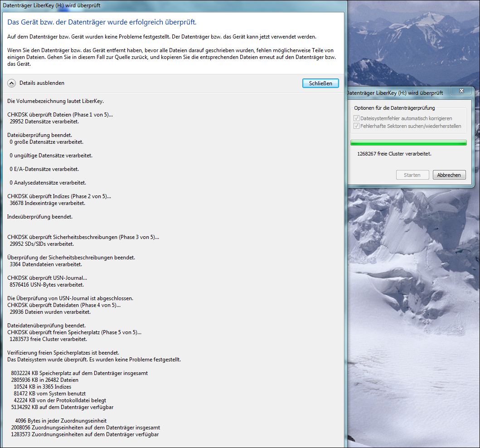Click 'Indexüberprüfung beendet.' line
The image size is (480, 448).
40,216
